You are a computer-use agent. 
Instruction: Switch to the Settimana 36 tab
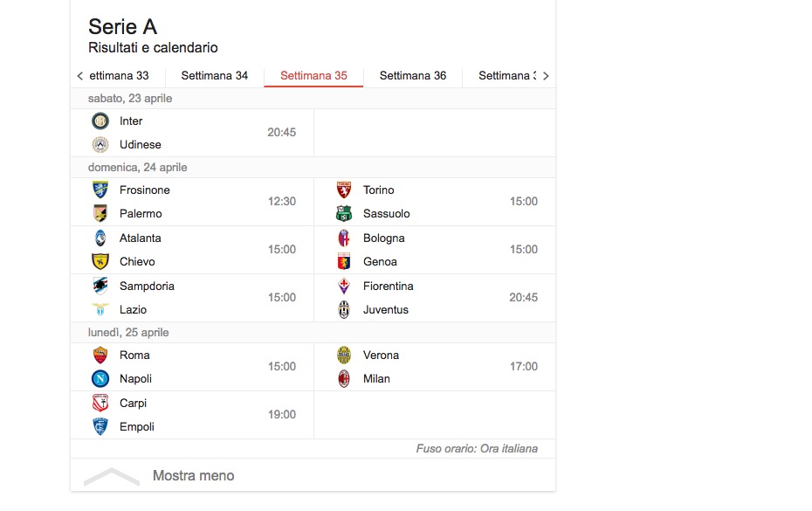pos(413,76)
